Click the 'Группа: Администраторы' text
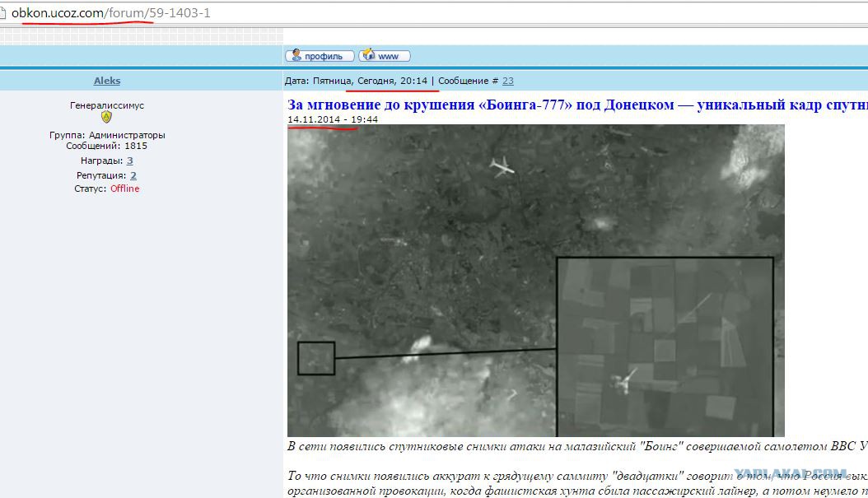This screenshot has width=868, height=498. pos(107,135)
